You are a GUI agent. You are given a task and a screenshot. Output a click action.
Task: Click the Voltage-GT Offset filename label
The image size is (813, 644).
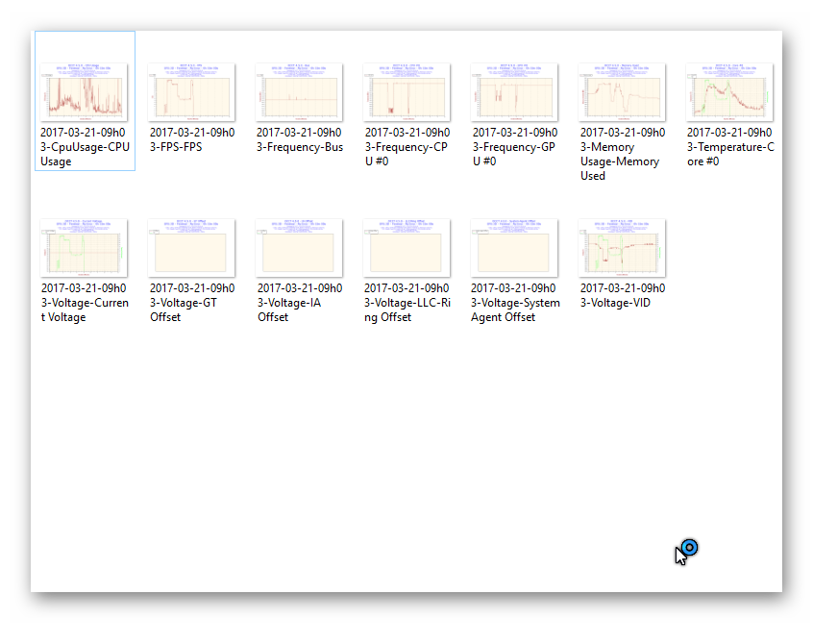[191, 303]
